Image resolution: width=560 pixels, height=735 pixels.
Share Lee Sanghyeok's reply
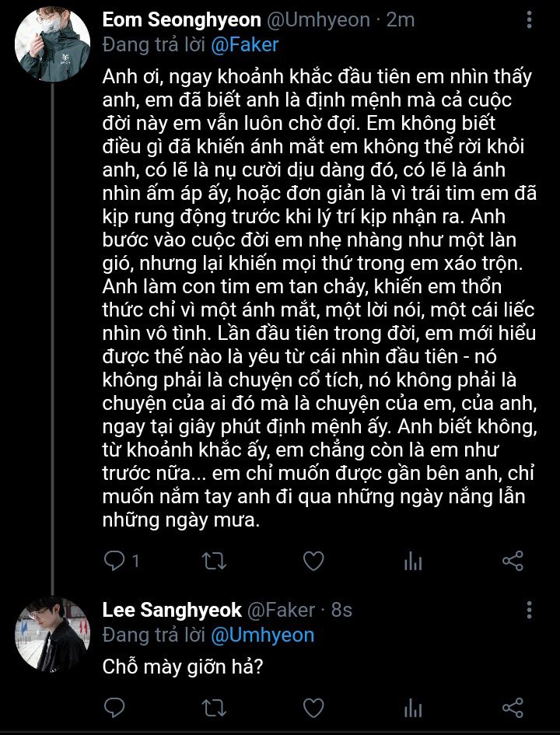coord(513,707)
